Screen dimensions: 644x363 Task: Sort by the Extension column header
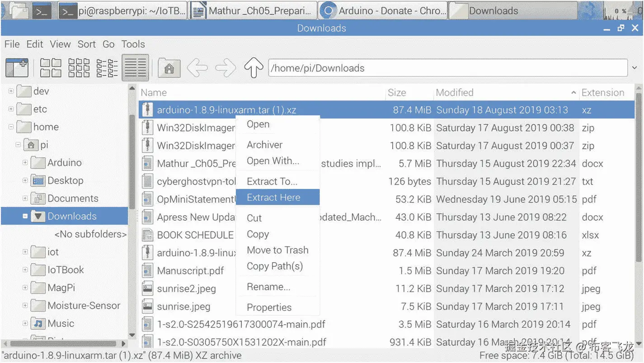click(x=606, y=93)
